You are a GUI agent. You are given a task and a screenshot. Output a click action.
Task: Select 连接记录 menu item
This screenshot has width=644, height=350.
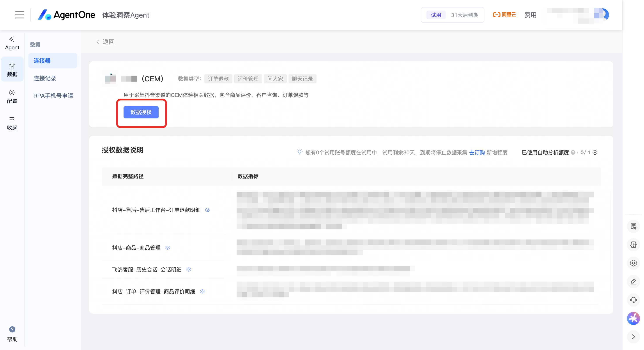[x=45, y=78]
